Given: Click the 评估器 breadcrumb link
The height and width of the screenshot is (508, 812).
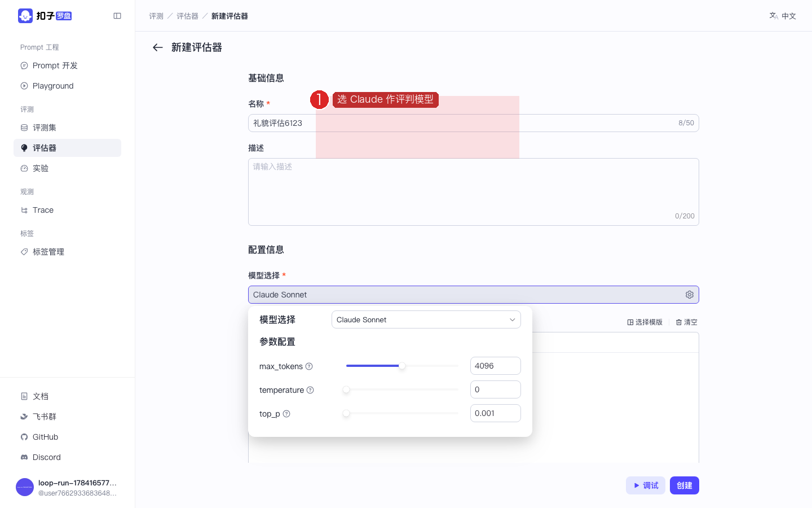Looking at the screenshot, I should pos(188,16).
